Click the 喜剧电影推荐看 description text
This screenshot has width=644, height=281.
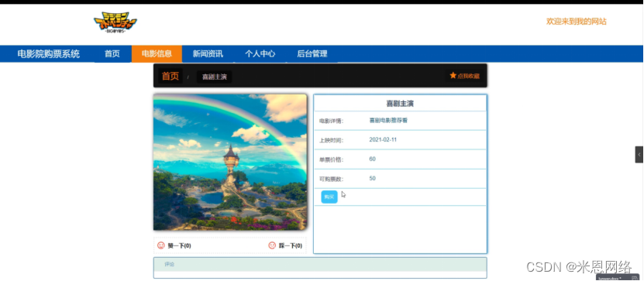click(x=388, y=121)
